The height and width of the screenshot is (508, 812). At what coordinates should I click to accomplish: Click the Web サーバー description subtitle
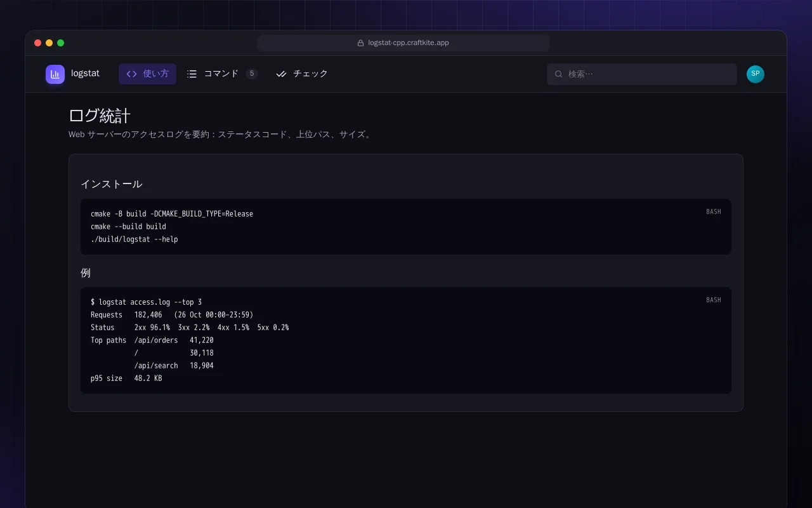click(x=221, y=135)
